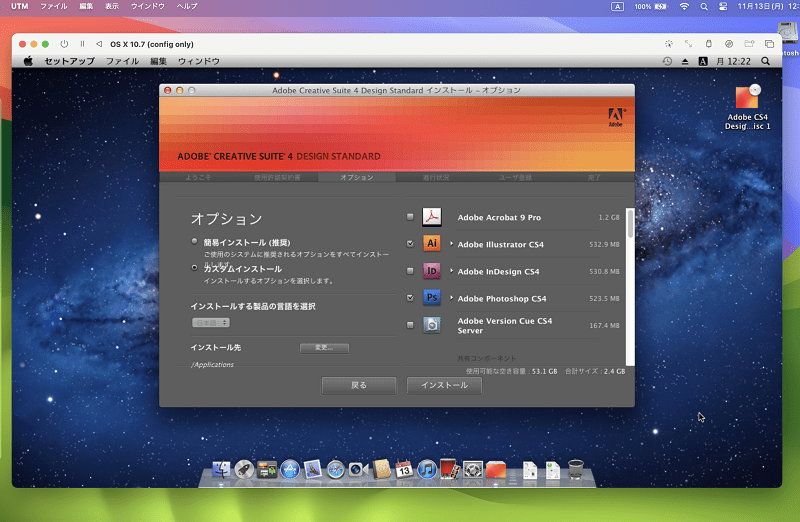Click the オプション step tab
This screenshot has width=800, height=522.
[357, 177]
